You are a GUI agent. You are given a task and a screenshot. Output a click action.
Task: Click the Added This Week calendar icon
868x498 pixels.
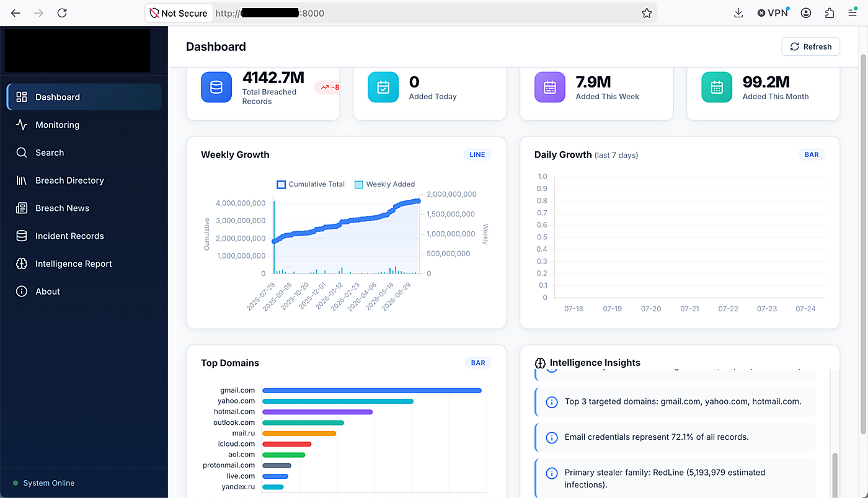point(550,87)
